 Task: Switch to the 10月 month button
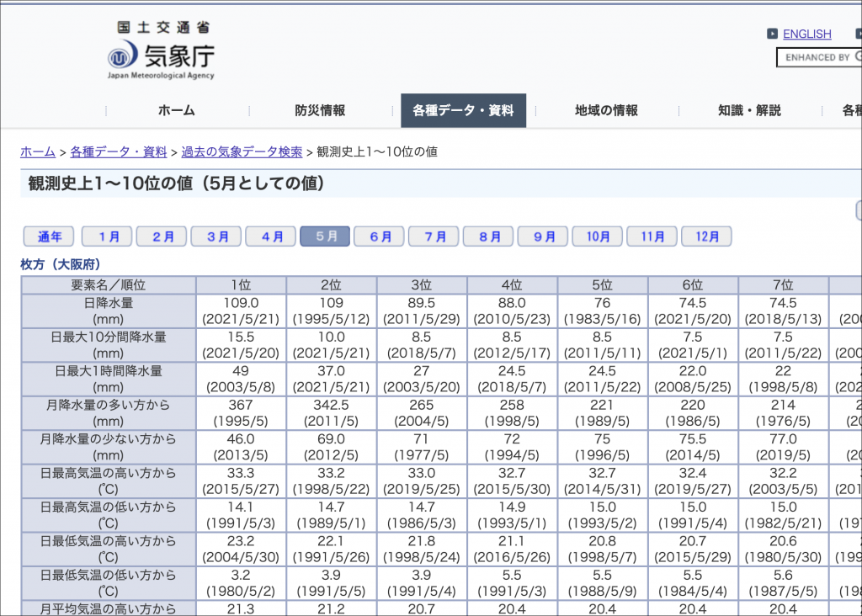tap(597, 236)
